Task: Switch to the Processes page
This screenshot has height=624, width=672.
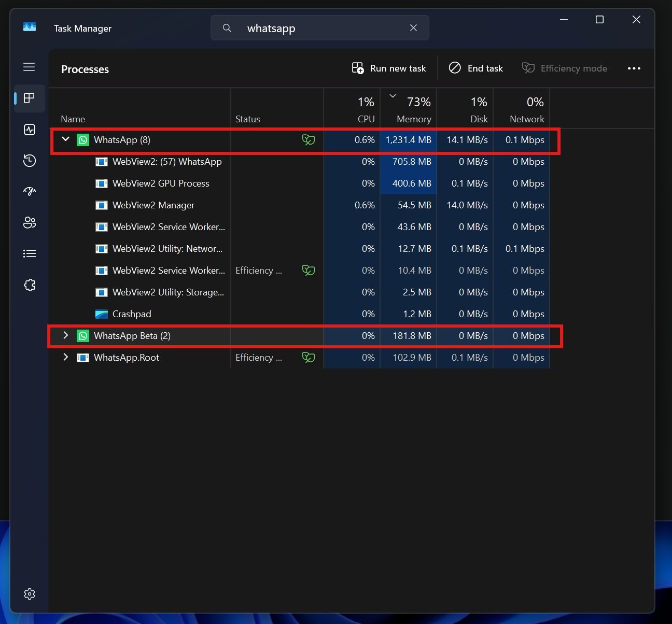Action: 29,98
